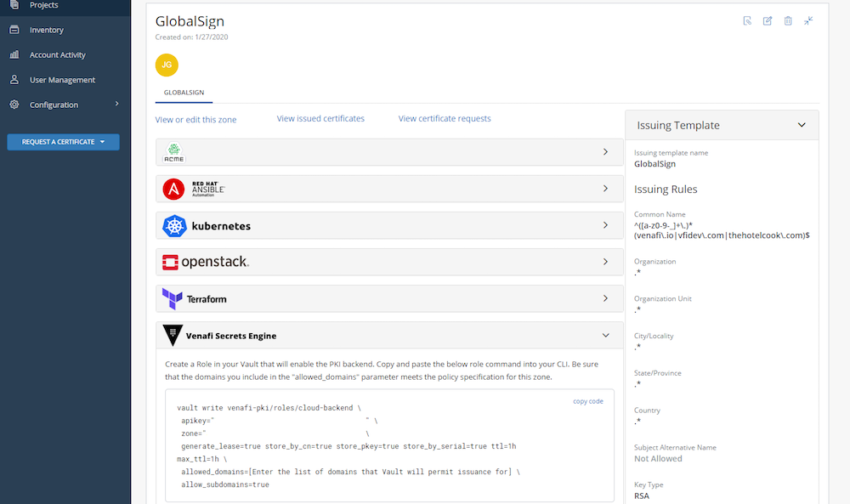This screenshot has height=504, width=850.
Task: Click the Kubernetes logo
Action: [x=207, y=226]
